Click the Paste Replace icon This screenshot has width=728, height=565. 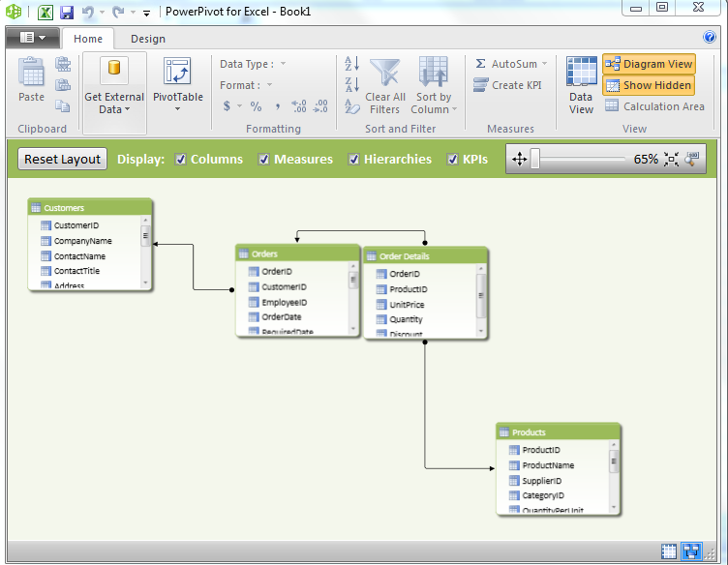point(63,85)
